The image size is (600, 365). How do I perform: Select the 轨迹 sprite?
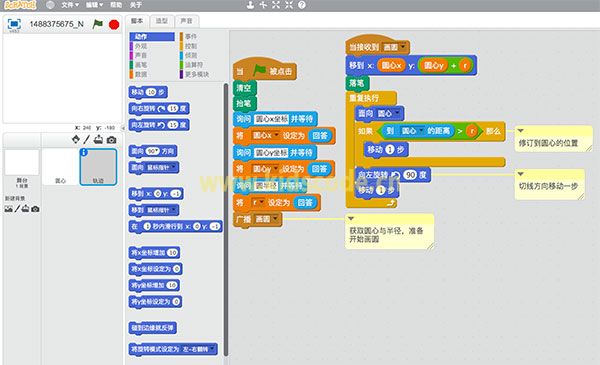coord(98,167)
